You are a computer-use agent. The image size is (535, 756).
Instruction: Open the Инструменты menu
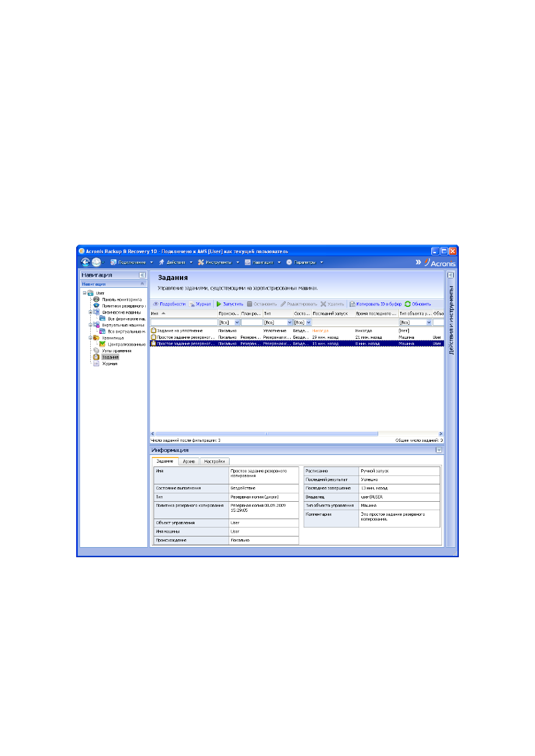click(218, 262)
